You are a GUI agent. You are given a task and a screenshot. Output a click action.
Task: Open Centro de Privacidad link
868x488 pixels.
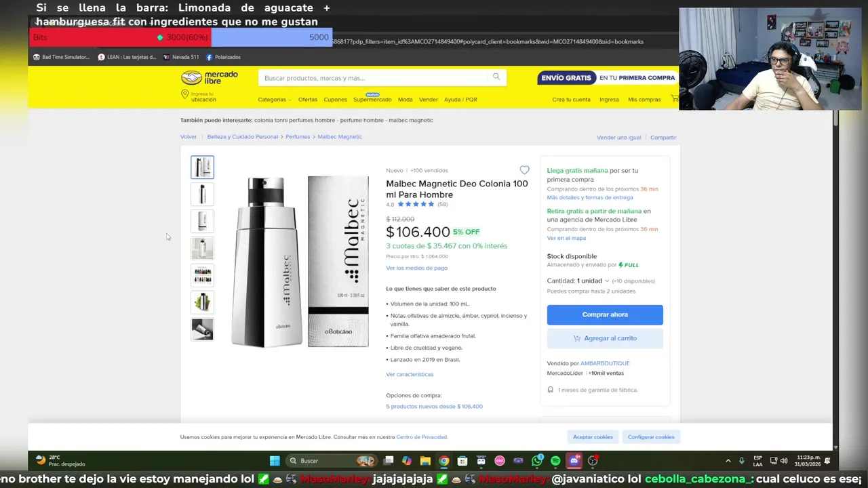(x=422, y=437)
